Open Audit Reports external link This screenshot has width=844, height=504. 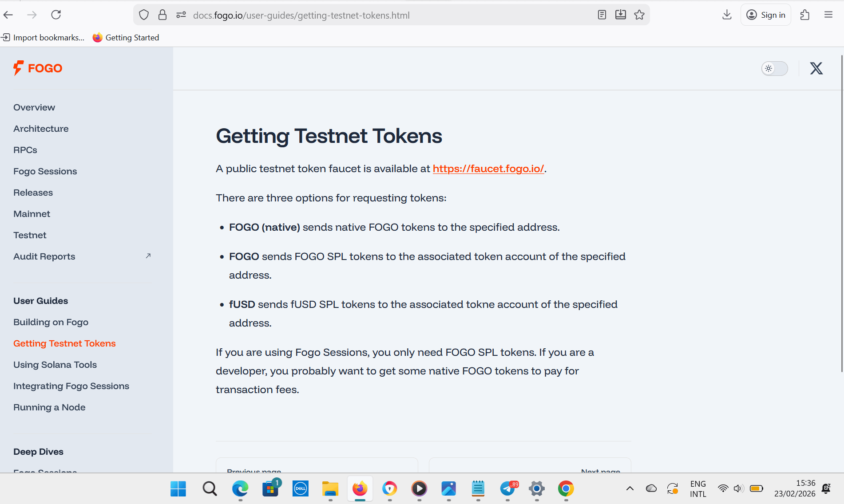pyautogui.click(x=82, y=256)
